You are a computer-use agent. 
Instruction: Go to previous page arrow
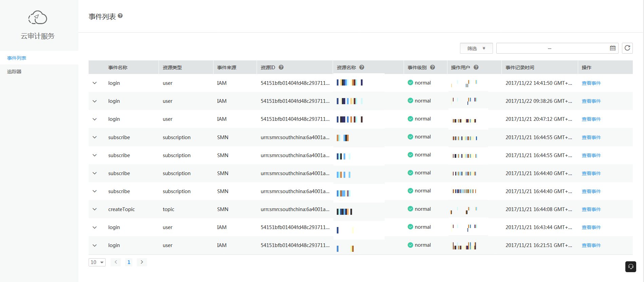click(x=116, y=262)
